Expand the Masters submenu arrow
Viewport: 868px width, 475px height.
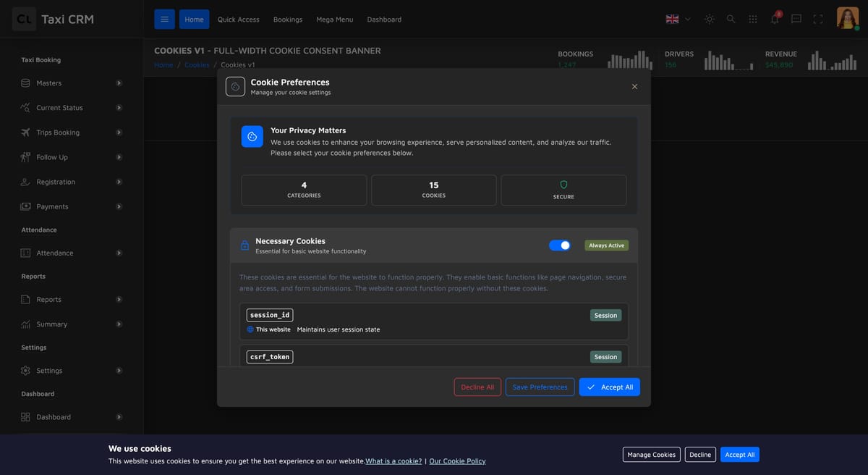pos(119,83)
